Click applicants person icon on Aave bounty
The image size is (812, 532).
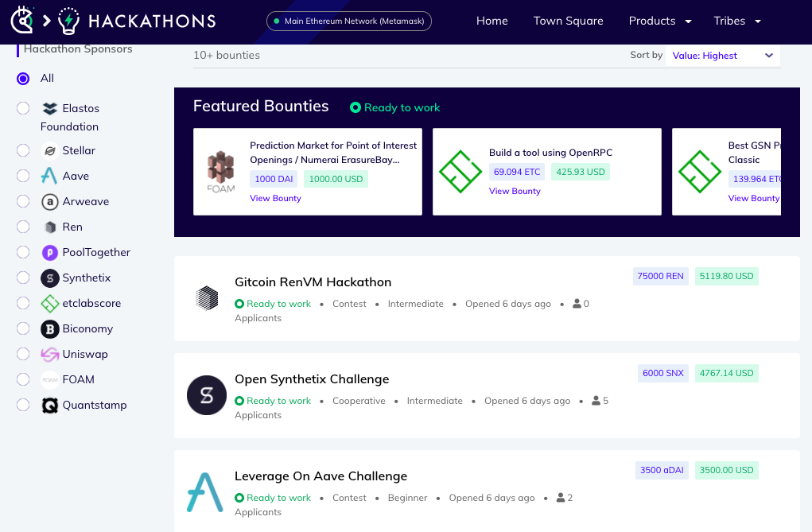pyautogui.click(x=561, y=497)
